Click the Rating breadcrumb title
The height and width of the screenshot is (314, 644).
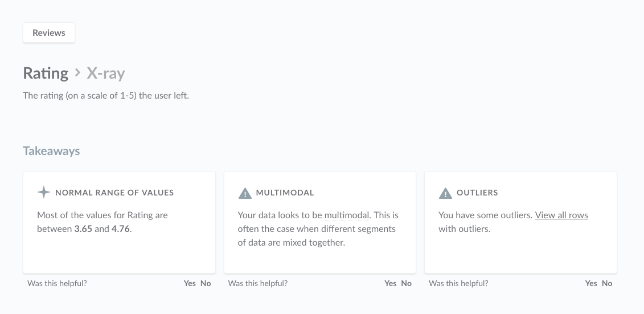tap(46, 73)
